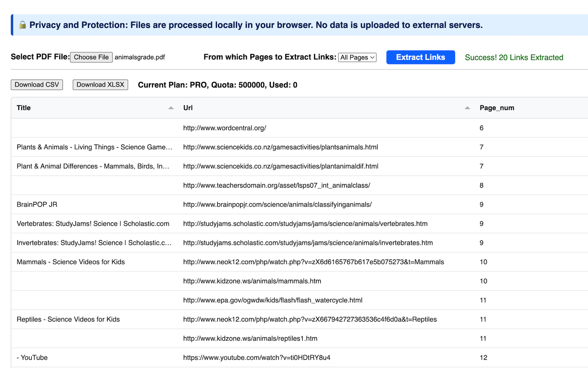The image size is (588, 368).
Task: Select the youtube.com watch URL
Action: 256,357
